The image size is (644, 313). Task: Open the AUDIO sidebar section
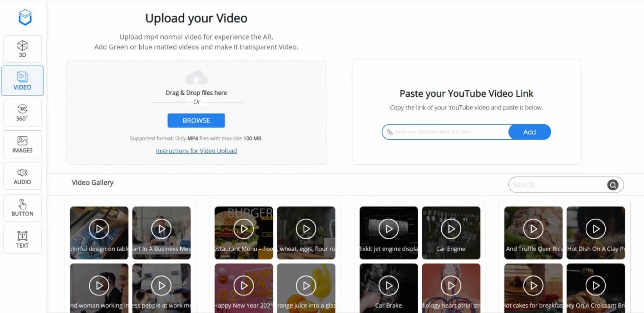22,176
